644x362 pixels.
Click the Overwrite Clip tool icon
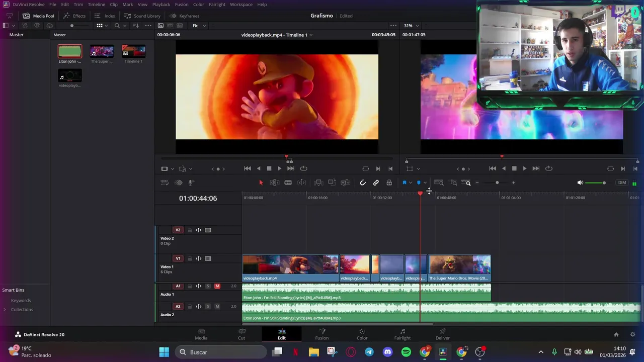pyautogui.click(x=332, y=183)
